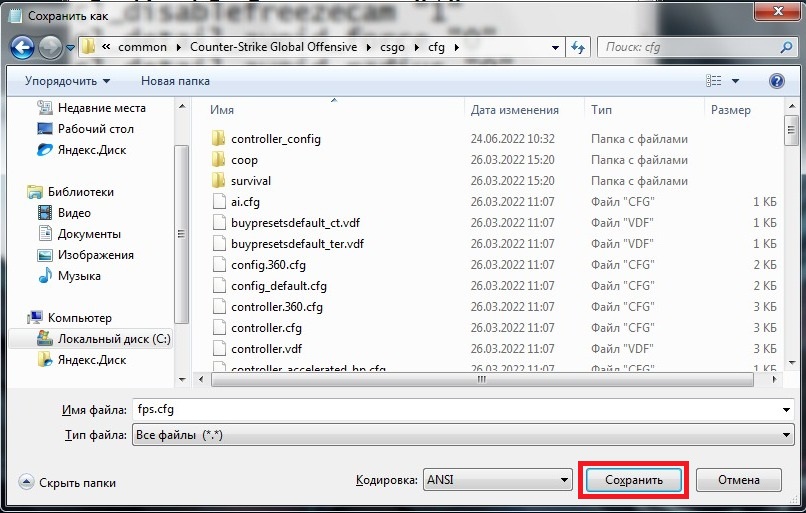806x513 pixels.
Task: Click the magnifier icon in search box
Action: coord(786,47)
